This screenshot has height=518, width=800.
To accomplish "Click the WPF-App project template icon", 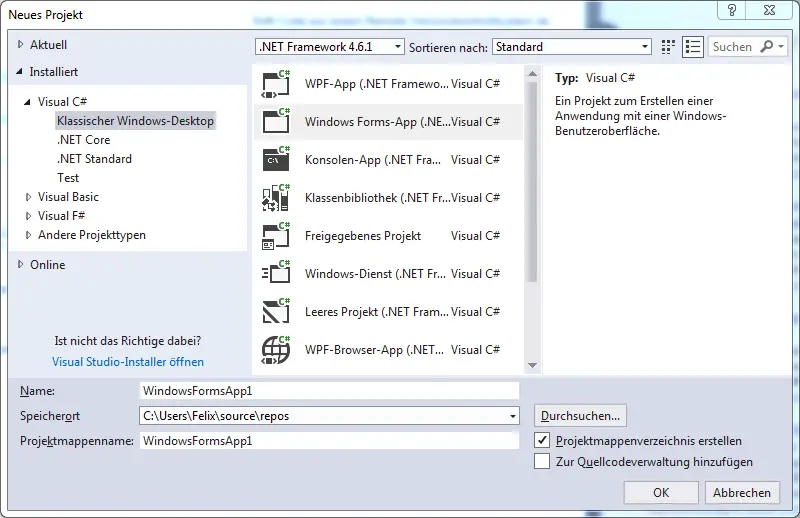I will pos(276,84).
